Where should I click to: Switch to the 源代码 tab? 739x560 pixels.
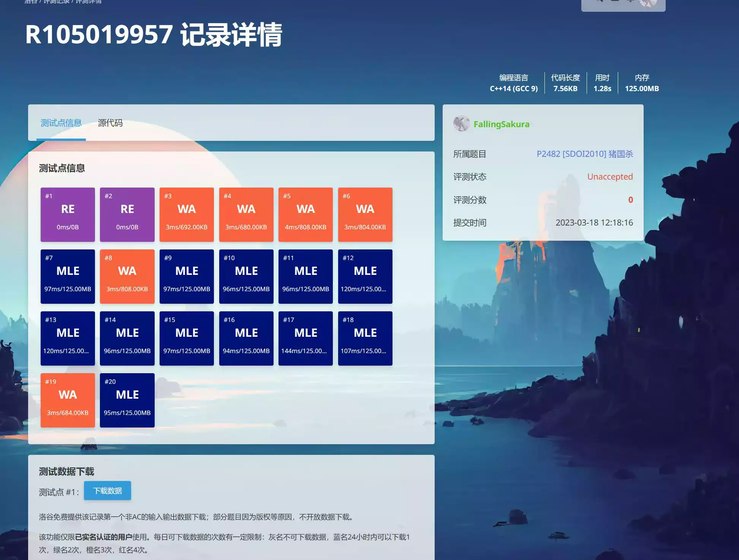click(x=110, y=123)
